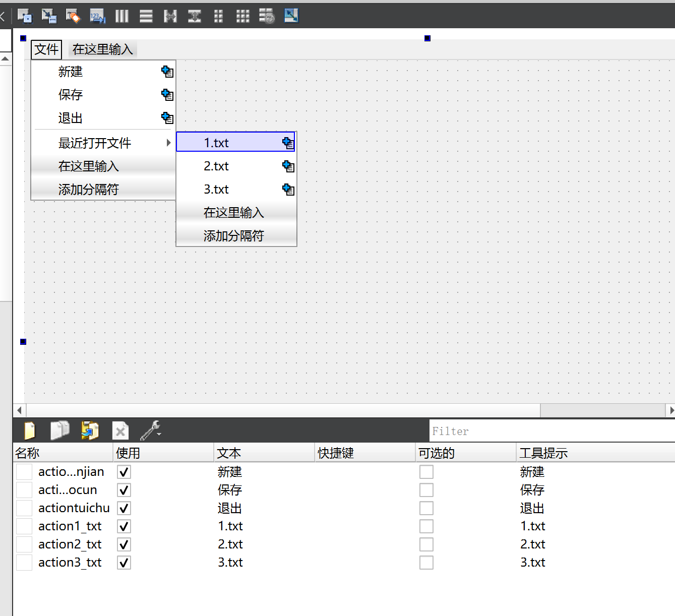675x616 pixels.
Task: Switch to Edit Buddies mode
Action: tap(73, 16)
